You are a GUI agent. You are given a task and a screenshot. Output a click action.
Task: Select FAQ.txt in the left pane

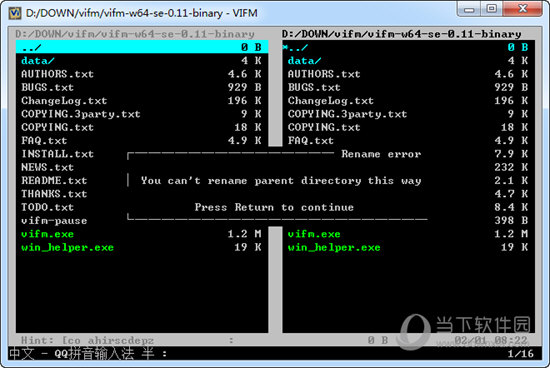44,141
